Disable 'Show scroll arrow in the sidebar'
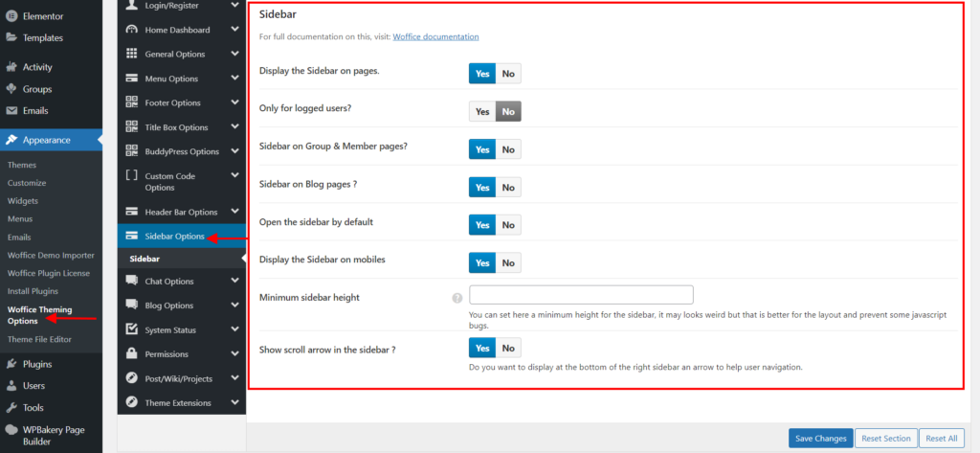Screen dimensions: 980x453 pos(508,349)
